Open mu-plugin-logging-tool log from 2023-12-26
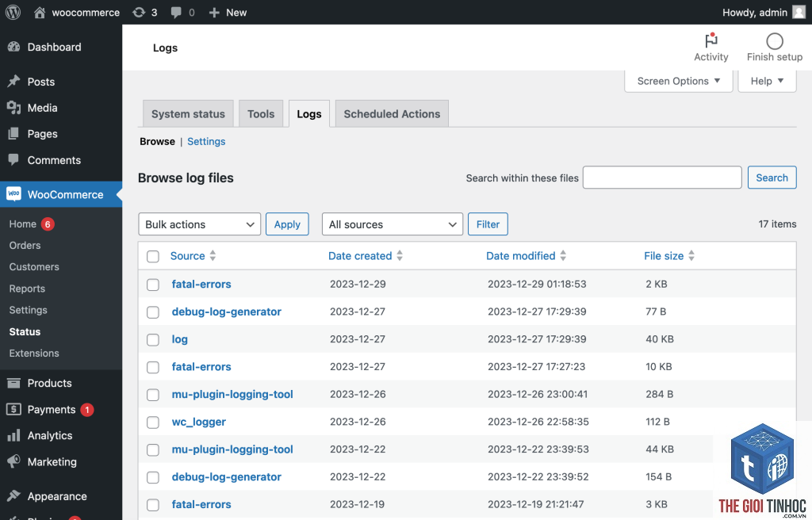This screenshot has height=520, width=812. tap(232, 394)
